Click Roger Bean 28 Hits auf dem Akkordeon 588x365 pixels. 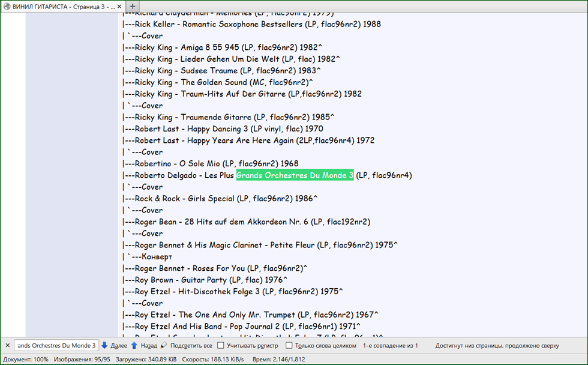247,222
